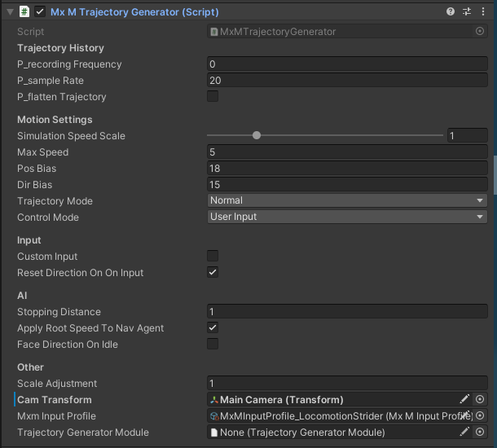The height and width of the screenshot is (448, 497).
Task: Open Trajectory Mode dropdown
Action: tap(347, 200)
